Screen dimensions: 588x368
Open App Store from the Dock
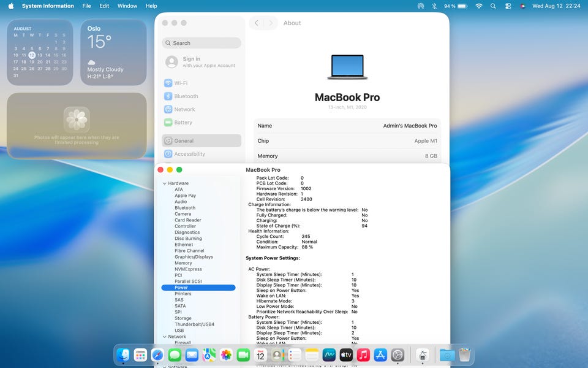tap(380, 355)
